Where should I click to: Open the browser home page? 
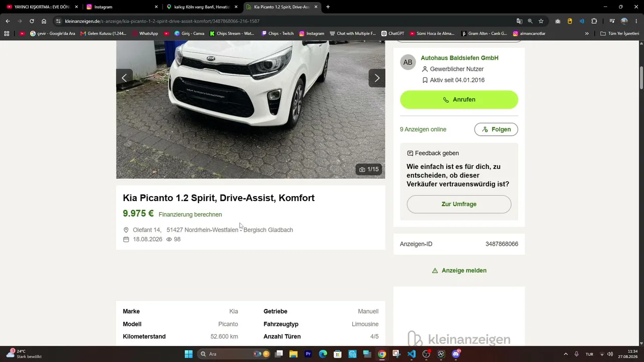(44, 21)
